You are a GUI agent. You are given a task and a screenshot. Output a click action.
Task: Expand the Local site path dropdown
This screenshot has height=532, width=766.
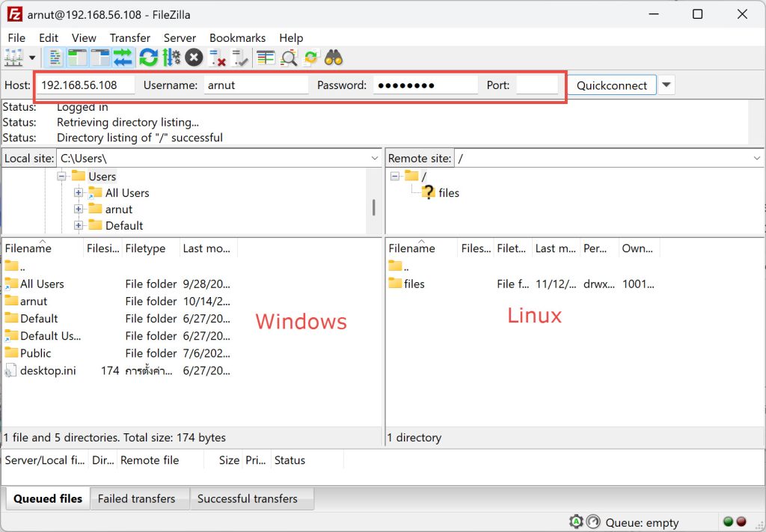pyautogui.click(x=375, y=159)
